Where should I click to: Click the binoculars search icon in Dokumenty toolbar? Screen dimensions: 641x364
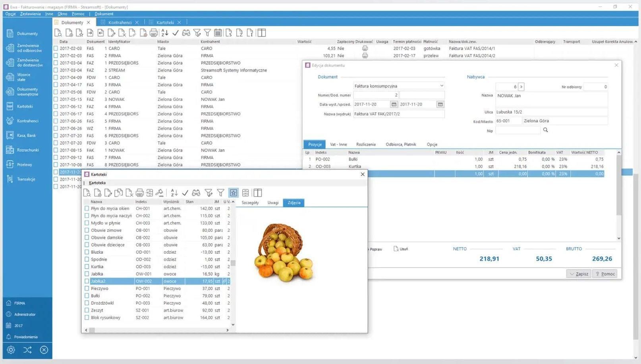(186, 33)
